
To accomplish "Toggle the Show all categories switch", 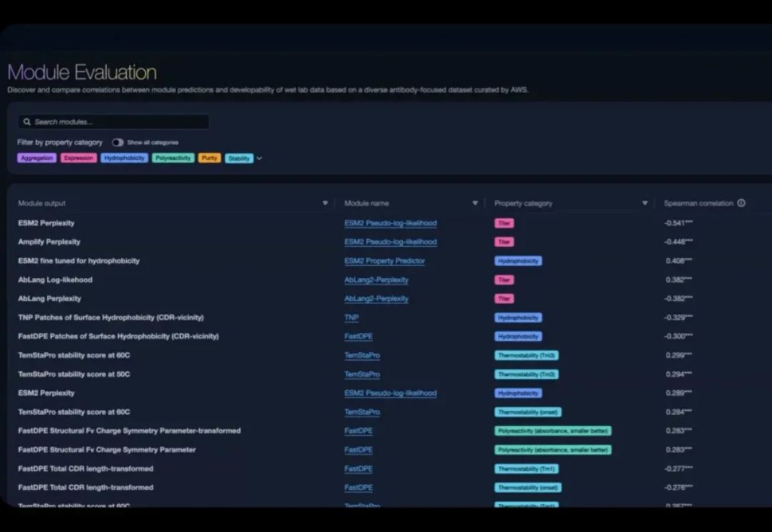I will pos(118,142).
